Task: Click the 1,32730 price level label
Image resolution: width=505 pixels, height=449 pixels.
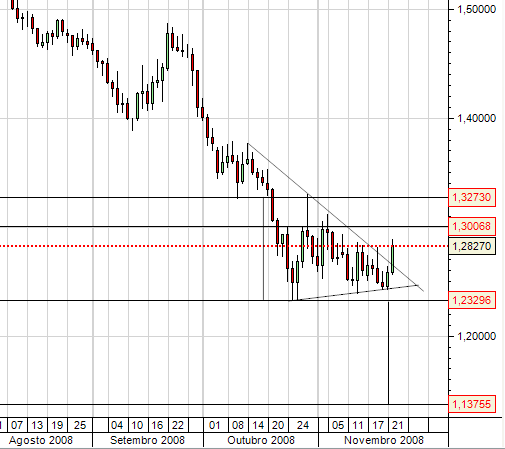Action: pos(472,197)
